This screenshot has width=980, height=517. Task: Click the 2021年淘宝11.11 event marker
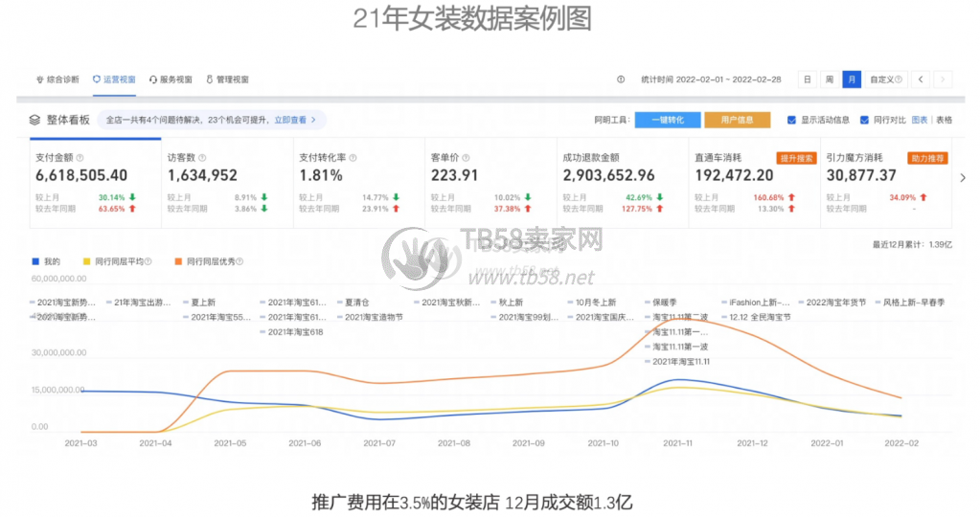[677, 362]
